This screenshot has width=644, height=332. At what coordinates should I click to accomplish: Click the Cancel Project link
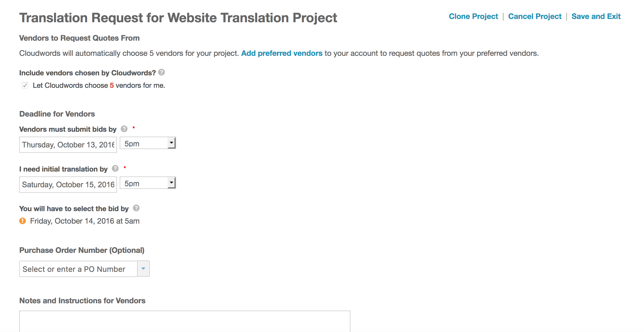click(x=535, y=16)
